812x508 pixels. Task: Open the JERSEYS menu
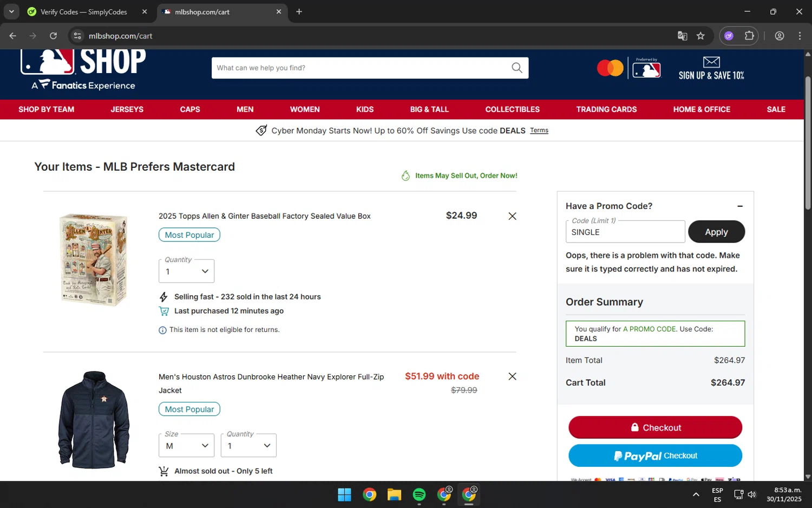pyautogui.click(x=127, y=109)
